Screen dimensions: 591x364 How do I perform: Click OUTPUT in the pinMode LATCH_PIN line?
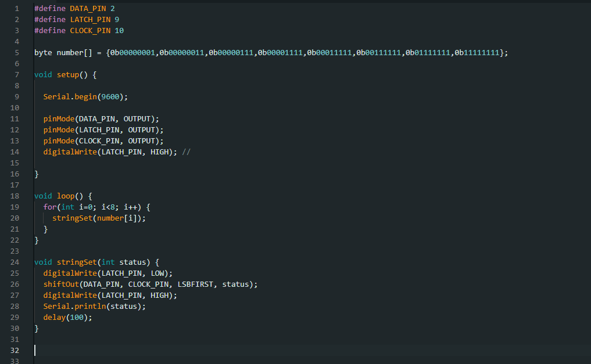[141, 130]
